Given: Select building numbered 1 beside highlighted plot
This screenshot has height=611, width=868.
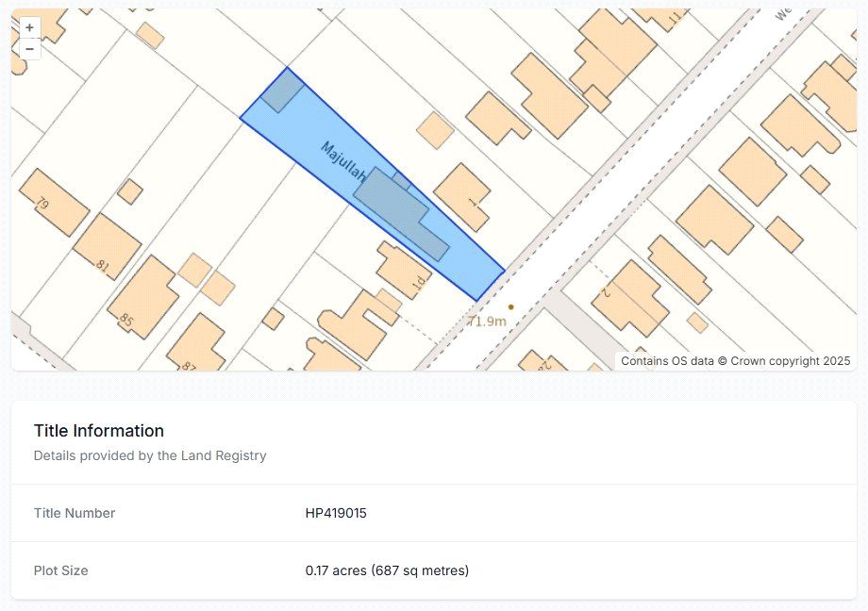Looking at the screenshot, I should tap(463, 198).
